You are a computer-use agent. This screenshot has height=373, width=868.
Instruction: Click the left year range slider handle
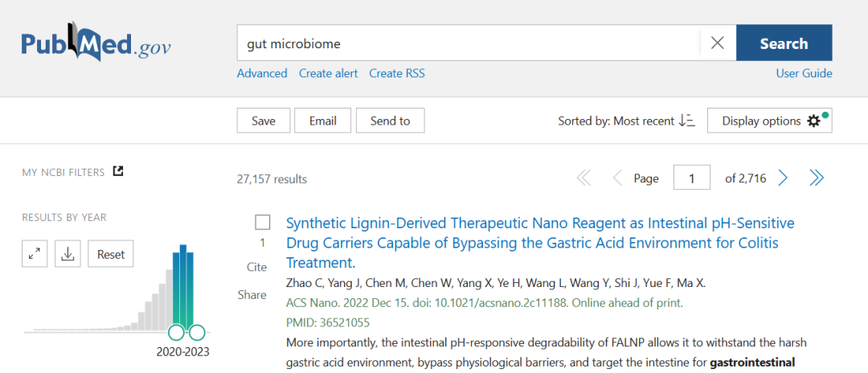(177, 332)
